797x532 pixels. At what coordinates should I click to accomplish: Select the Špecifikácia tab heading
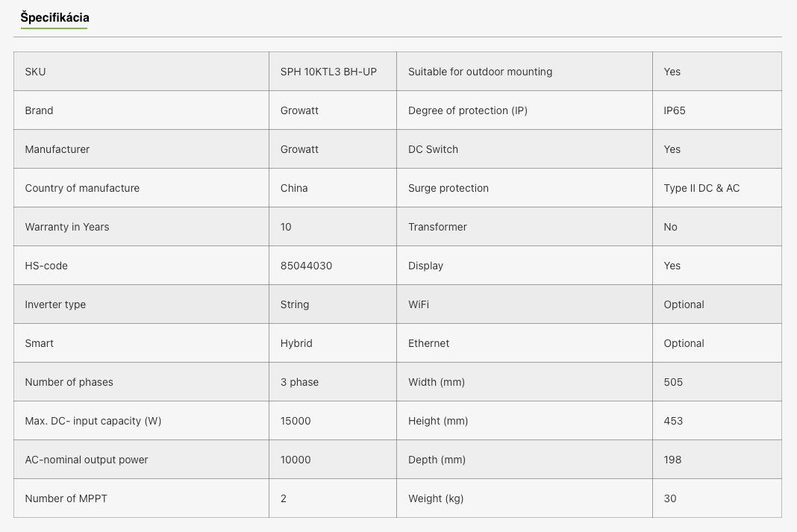[54, 18]
